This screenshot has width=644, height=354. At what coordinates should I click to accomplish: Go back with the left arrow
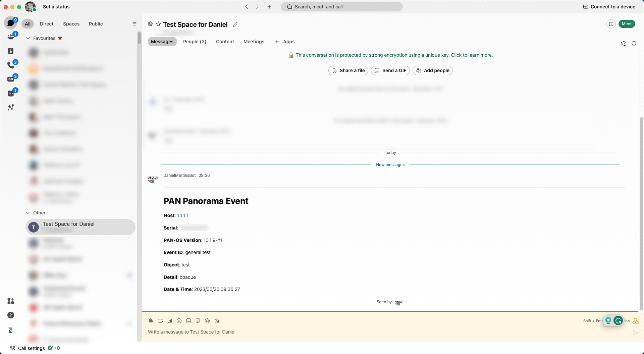click(x=247, y=7)
